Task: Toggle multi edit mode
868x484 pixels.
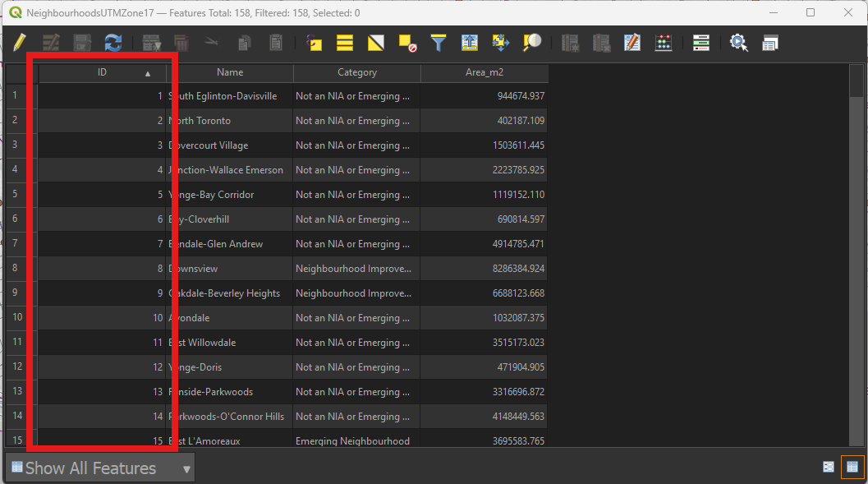Action: click(51, 43)
